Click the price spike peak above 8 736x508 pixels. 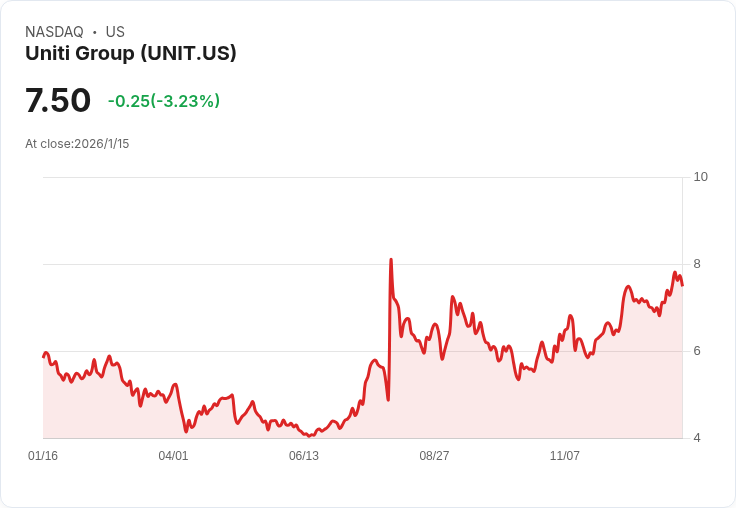391,260
